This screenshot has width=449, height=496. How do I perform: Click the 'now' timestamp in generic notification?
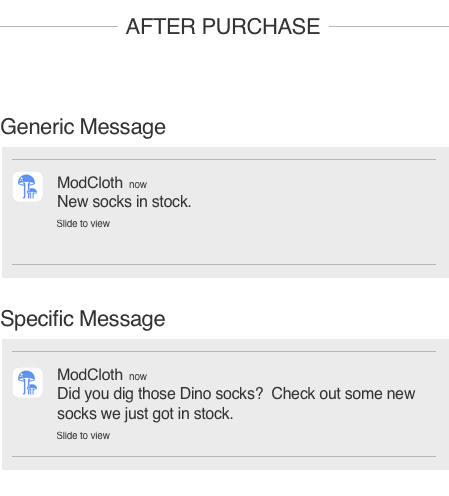138,185
